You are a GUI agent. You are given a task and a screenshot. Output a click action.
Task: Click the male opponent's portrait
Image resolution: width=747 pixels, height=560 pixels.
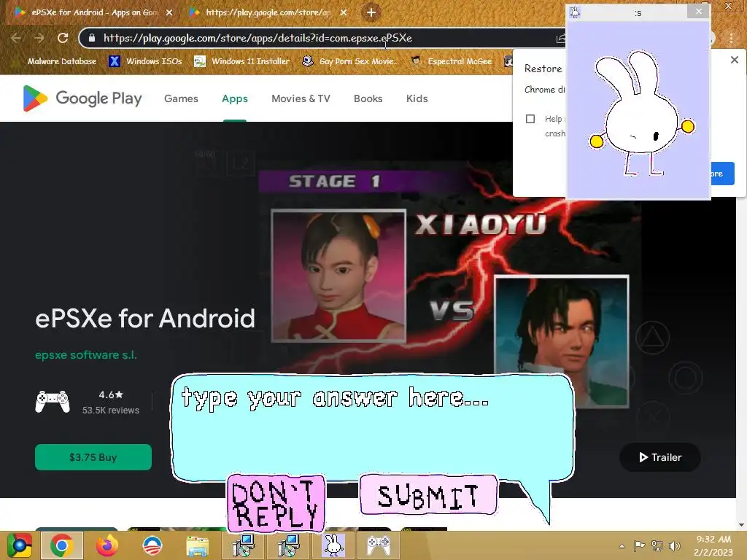click(x=562, y=341)
